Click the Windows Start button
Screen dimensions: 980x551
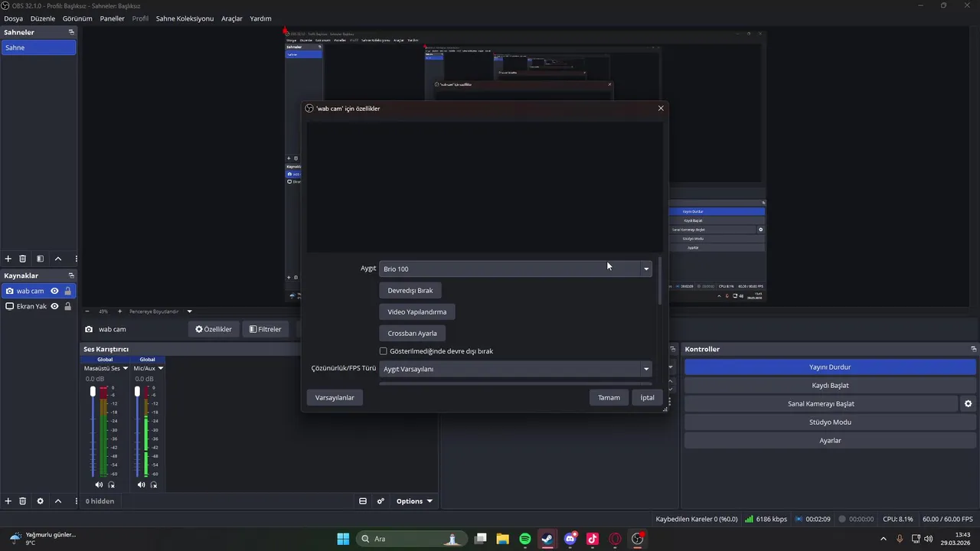pos(343,539)
